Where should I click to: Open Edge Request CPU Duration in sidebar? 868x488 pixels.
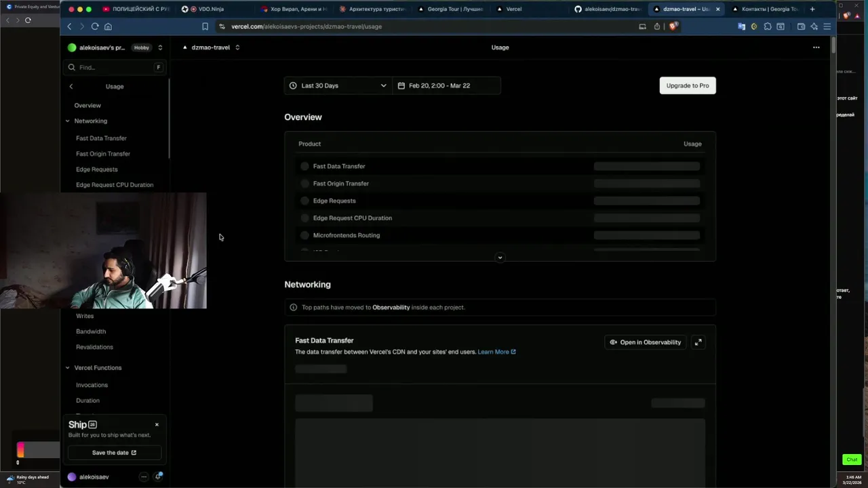[x=115, y=185]
